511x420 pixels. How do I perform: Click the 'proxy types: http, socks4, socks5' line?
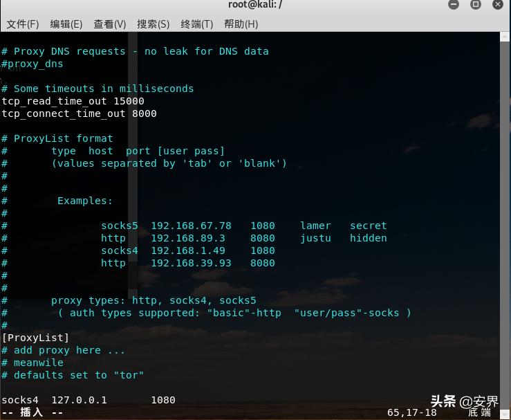point(154,301)
